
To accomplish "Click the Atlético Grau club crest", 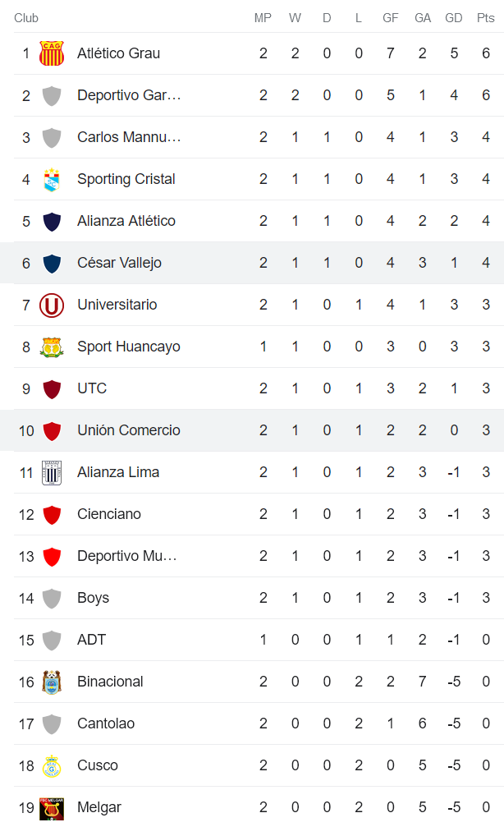I will click(x=52, y=53).
